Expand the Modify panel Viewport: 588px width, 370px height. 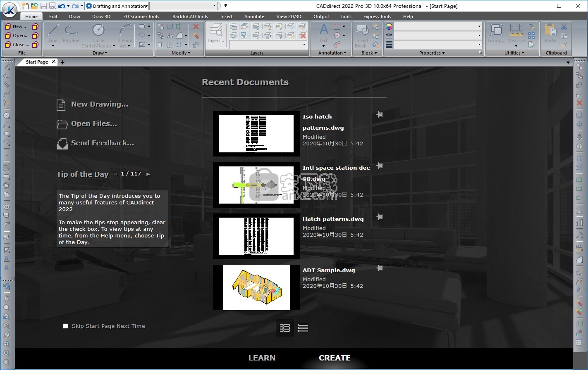click(181, 53)
